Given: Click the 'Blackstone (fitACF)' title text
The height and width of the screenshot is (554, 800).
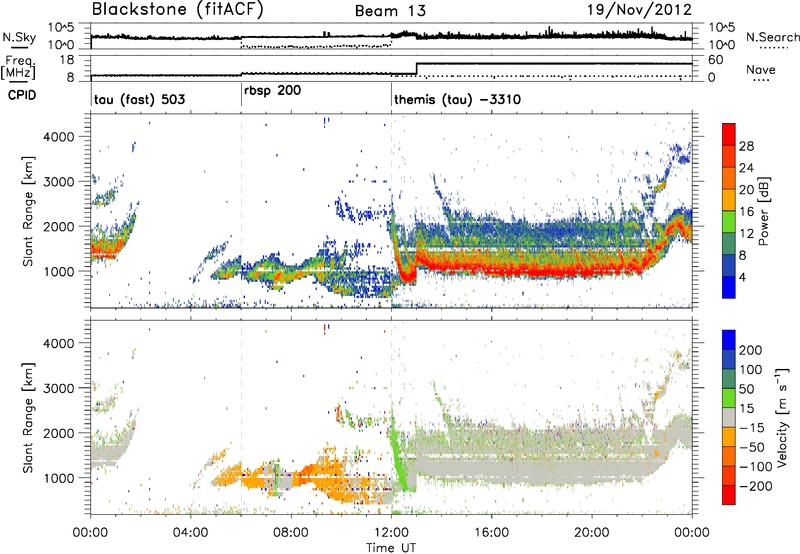Looking at the screenshot, I should click(x=178, y=10).
